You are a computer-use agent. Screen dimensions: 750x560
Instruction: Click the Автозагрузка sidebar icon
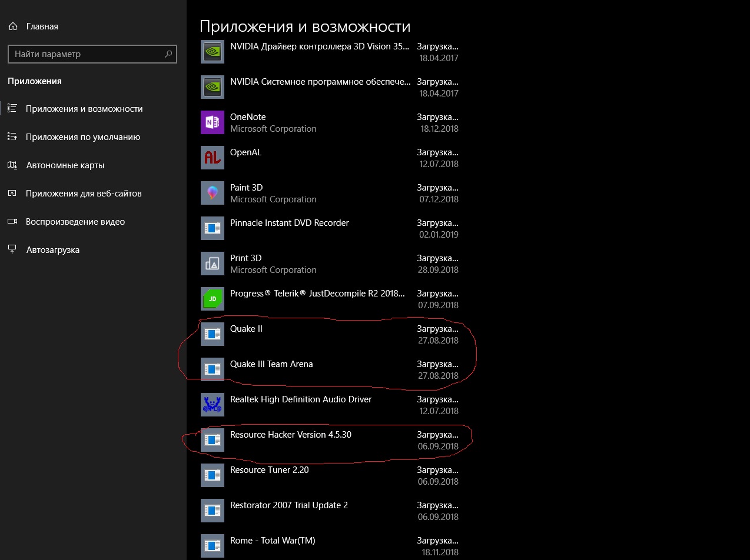12,250
